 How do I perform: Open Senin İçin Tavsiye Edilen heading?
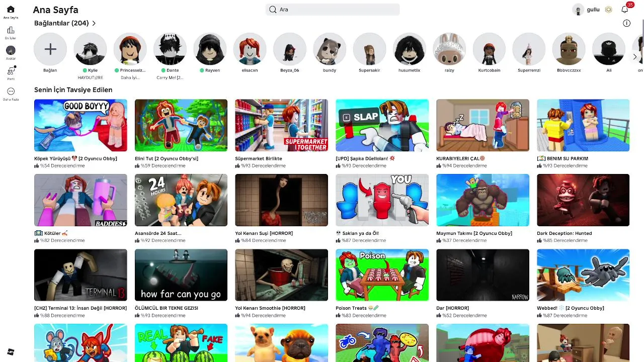(x=73, y=89)
